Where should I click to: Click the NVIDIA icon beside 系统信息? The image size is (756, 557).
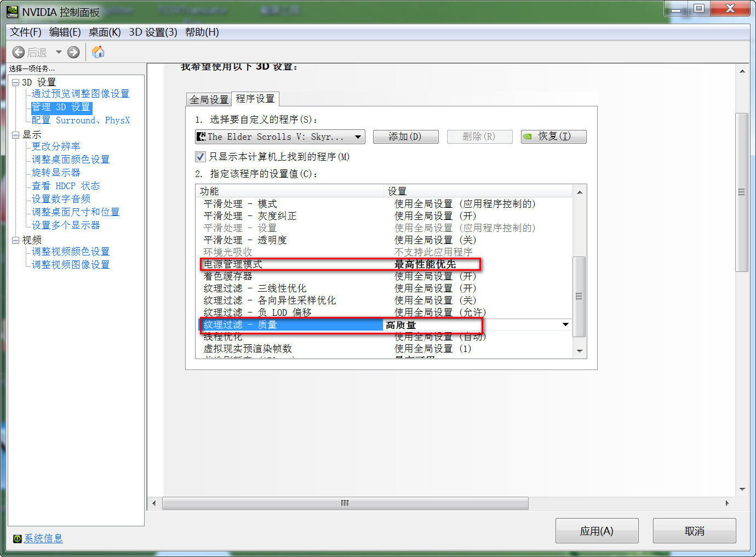point(18,539)
